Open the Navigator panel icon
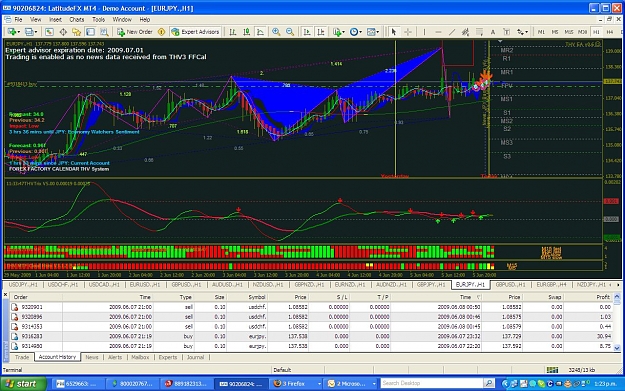This screenshot has width=625, height=391. [x=77, y=32]
